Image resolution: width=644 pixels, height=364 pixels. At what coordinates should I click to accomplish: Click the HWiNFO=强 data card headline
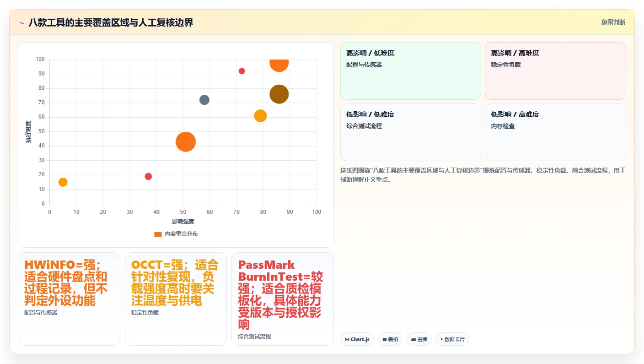pyautogui.click(x=66, y=283)
